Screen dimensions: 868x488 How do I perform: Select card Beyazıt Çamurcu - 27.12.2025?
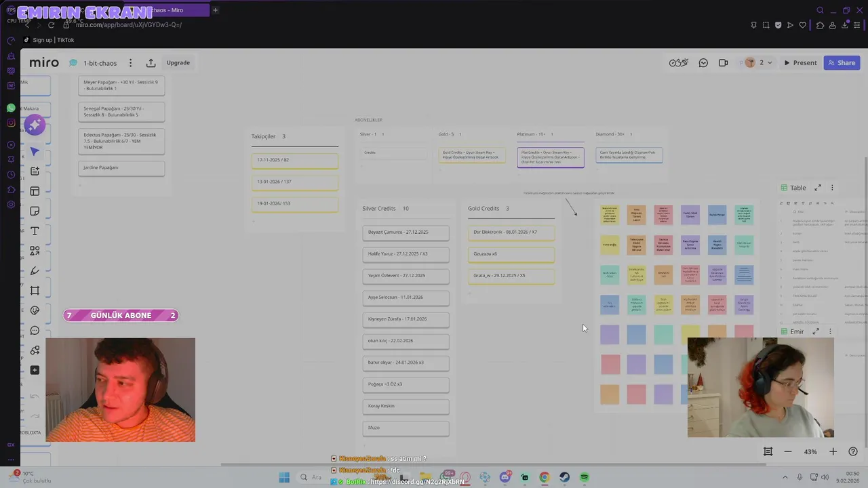[406, 232]
